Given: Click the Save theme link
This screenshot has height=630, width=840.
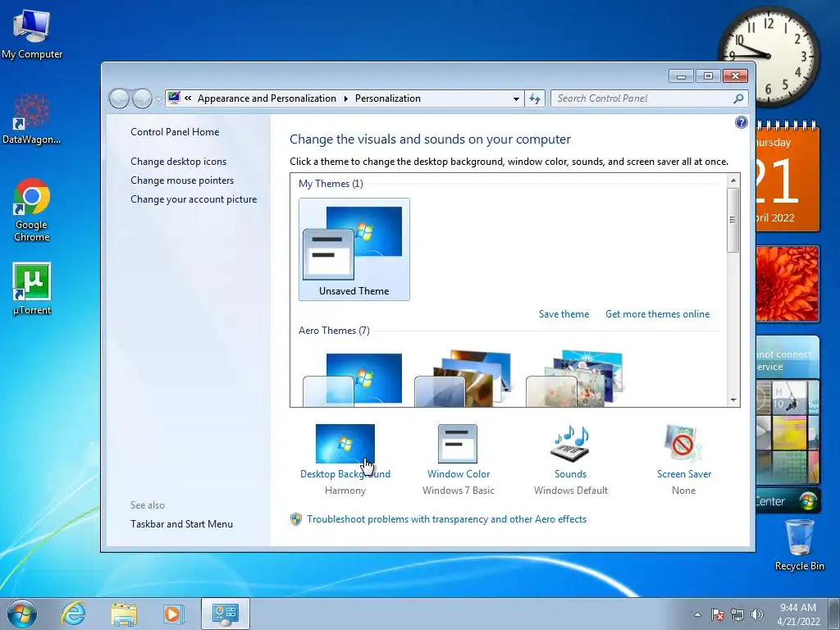Looking at the screenshot, I should [x=564, y=314].
